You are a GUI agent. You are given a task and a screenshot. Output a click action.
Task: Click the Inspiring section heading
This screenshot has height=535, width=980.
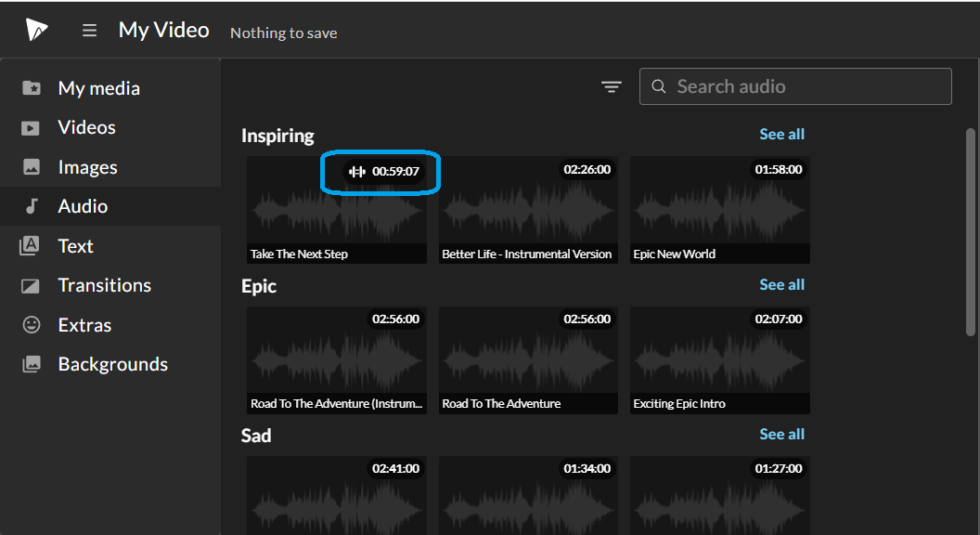(x=277, y=136)
